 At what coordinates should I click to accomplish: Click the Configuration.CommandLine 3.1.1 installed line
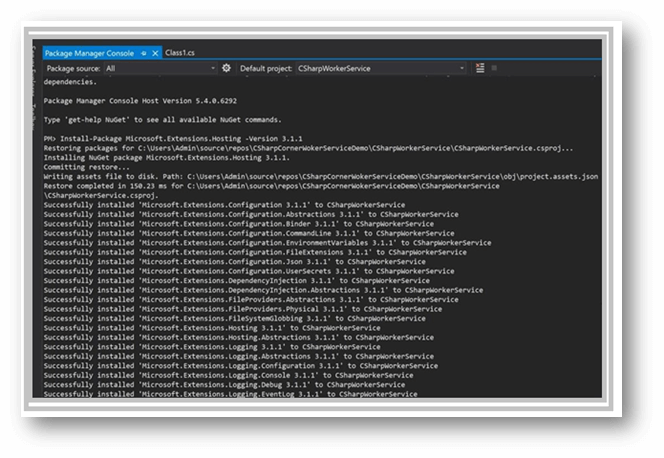click(x=249, y=233)
